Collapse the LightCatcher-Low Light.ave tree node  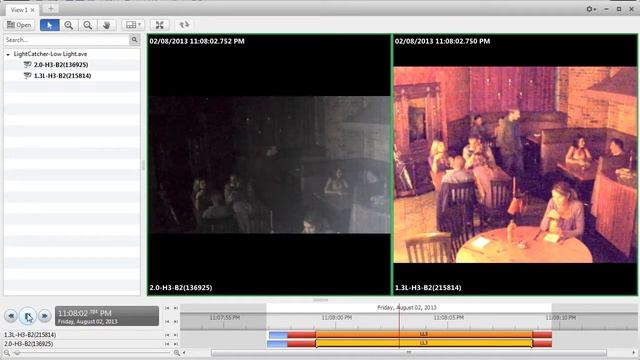click(8, 54)
